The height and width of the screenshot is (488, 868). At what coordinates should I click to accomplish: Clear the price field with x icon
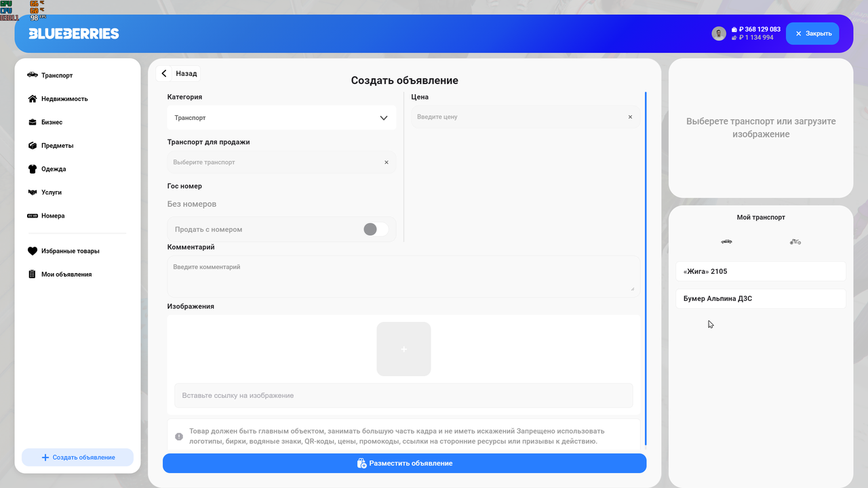click(630, 117)
